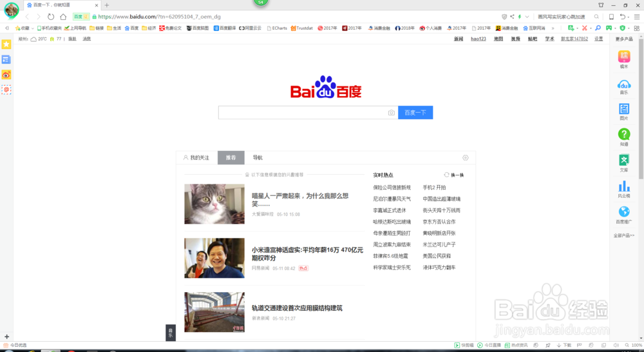Open the ECharts bookmark

point(277,28)
